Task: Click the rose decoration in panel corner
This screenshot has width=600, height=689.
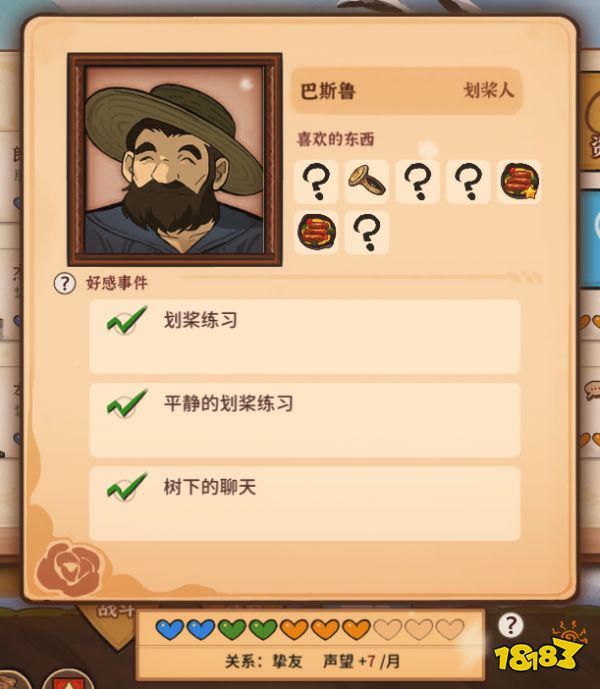Action: coord(70,569)
